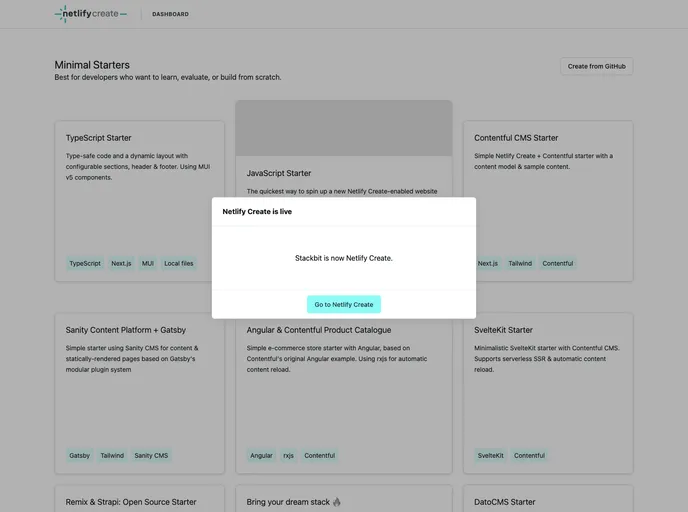Image resolution: width=688 pixels, height=512 pixels.
Task: Open the SvelteKit Starter card
Action: point(503,330)
